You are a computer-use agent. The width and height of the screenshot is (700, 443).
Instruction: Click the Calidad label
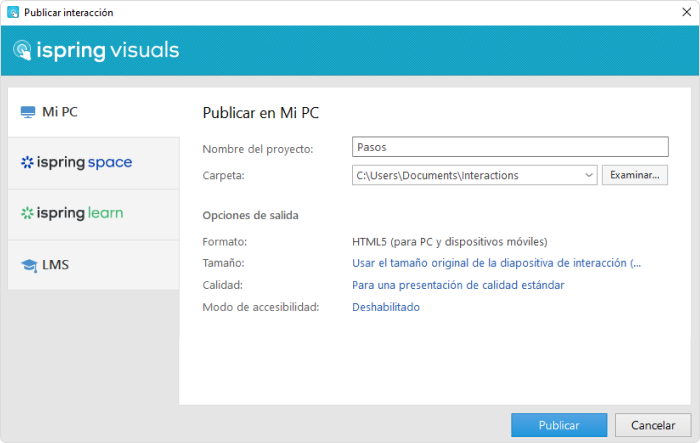coord(222,285)
